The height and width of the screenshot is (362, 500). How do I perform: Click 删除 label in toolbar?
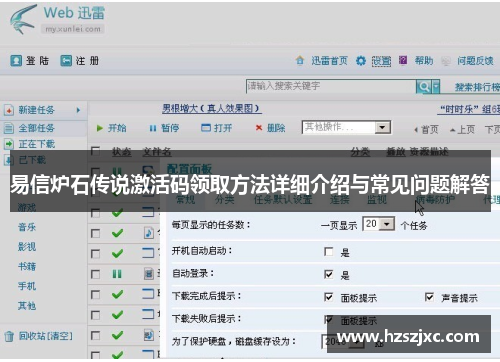coord(276,128)
